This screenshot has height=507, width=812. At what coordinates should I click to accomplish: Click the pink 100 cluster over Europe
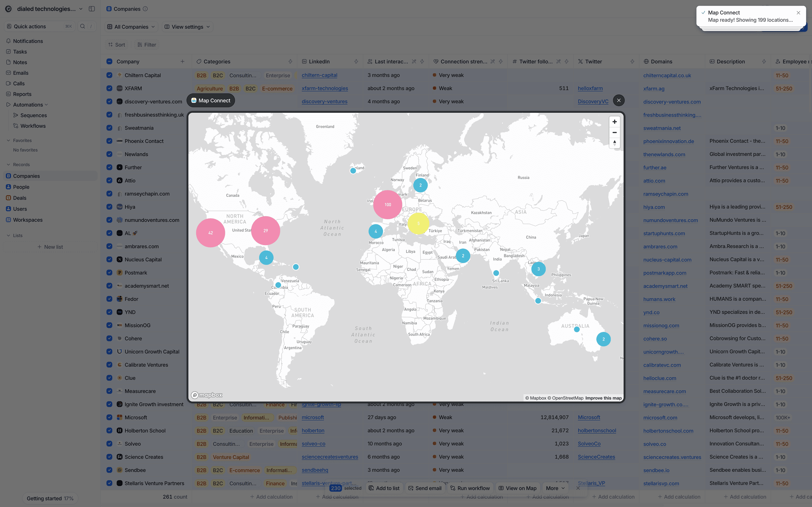coord(387,205)
